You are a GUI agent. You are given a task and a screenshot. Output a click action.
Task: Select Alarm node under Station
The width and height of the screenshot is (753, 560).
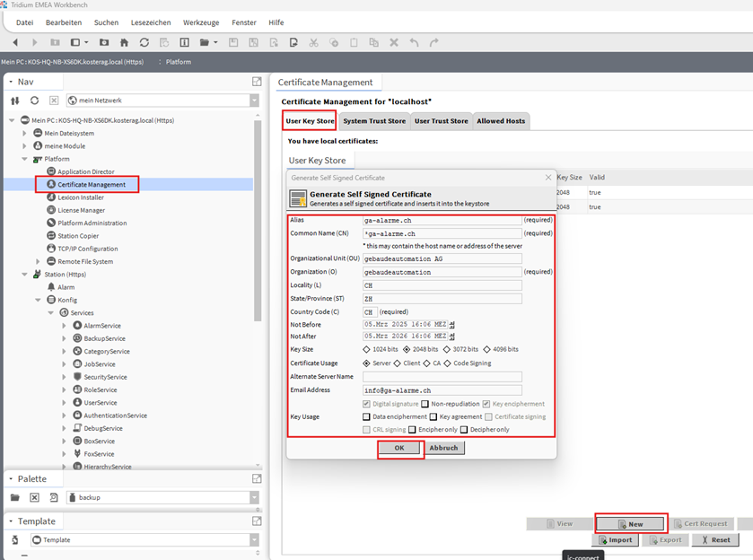pos(66,287)
